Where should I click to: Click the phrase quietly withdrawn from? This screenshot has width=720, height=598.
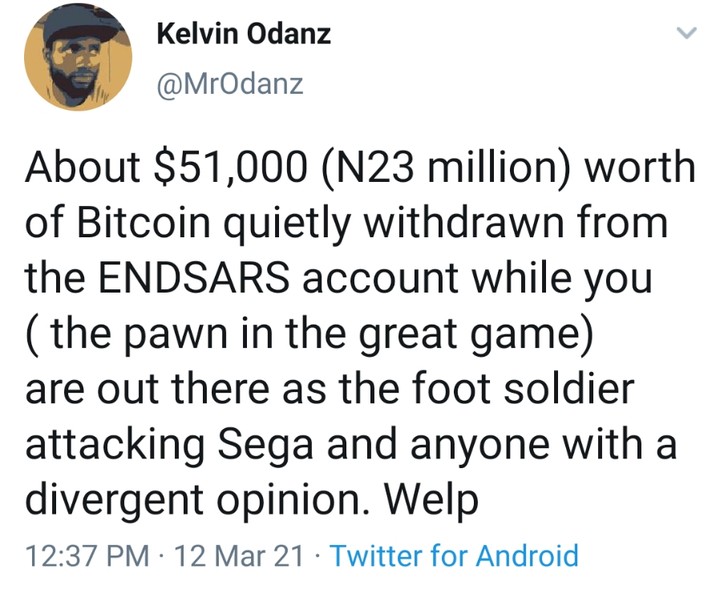tap(446, 222)
